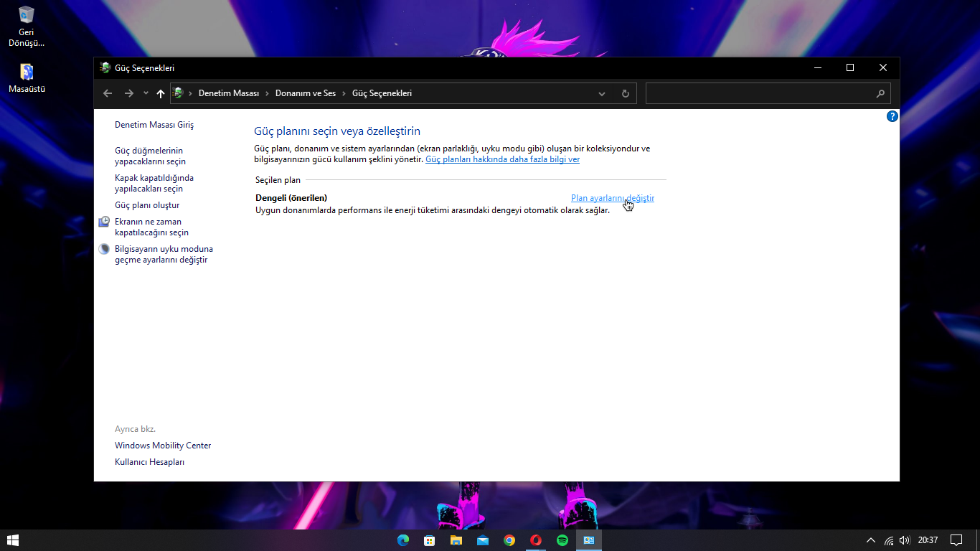Screen dimensions: 980x551
Task: Open help via the blue question mark
Action: click(x=892, y=116)
